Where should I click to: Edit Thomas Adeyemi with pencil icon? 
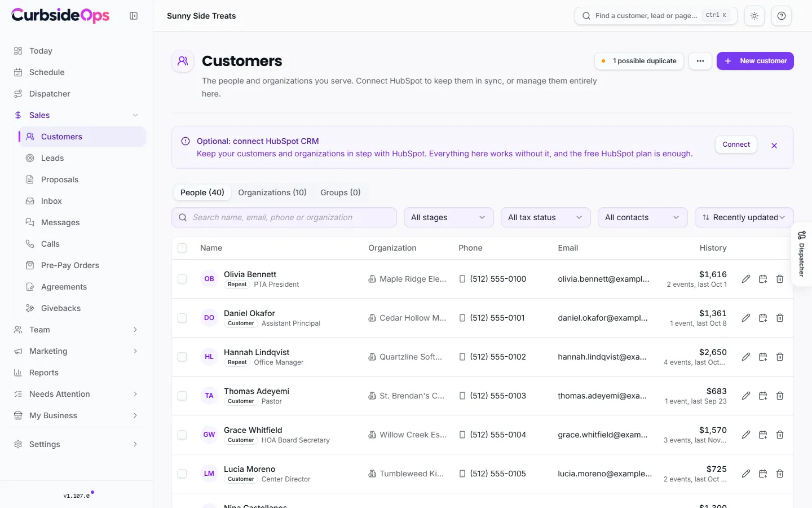click(x=746, y=396)
